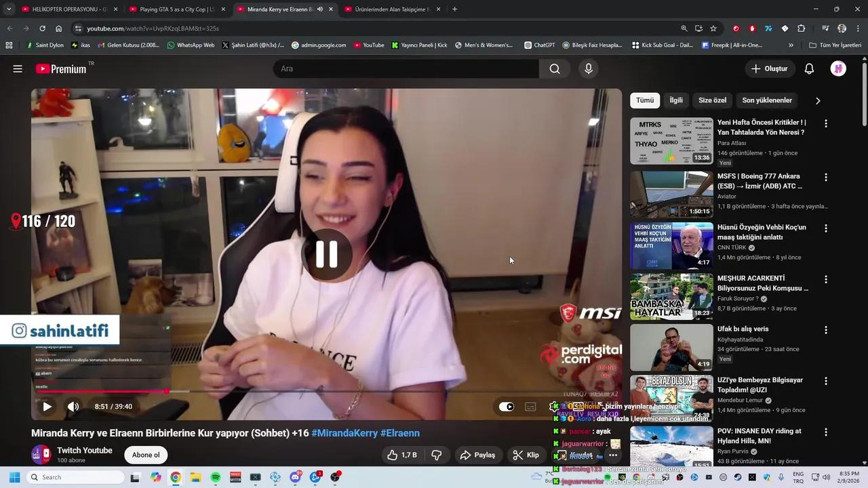Viewport: 868px width, 488px height.
Task: Open the Windows Start button
Action: (14, 477)
